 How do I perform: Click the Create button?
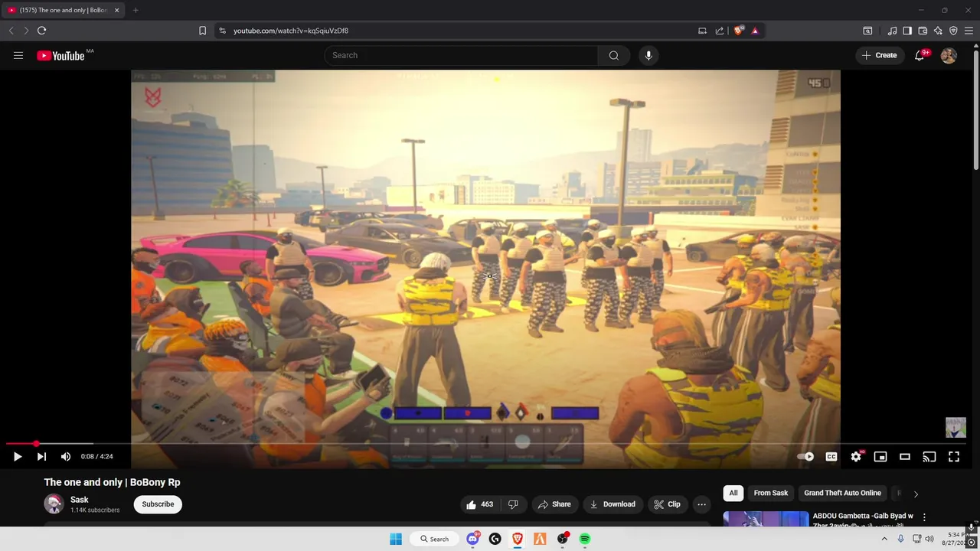pos(880,55)
